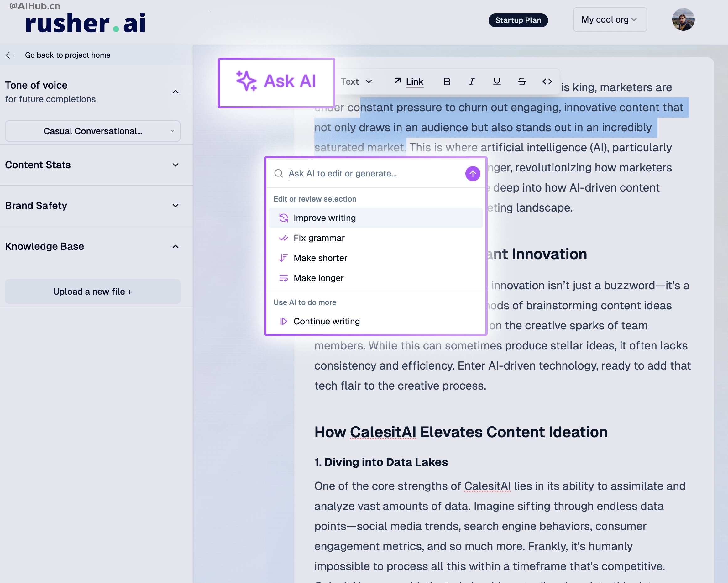Apply italic formatting from toolbar

click(472, 81)
